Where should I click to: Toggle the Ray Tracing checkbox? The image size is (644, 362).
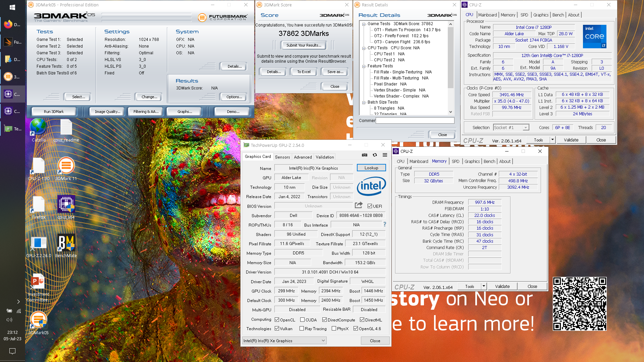coord(302,328)
